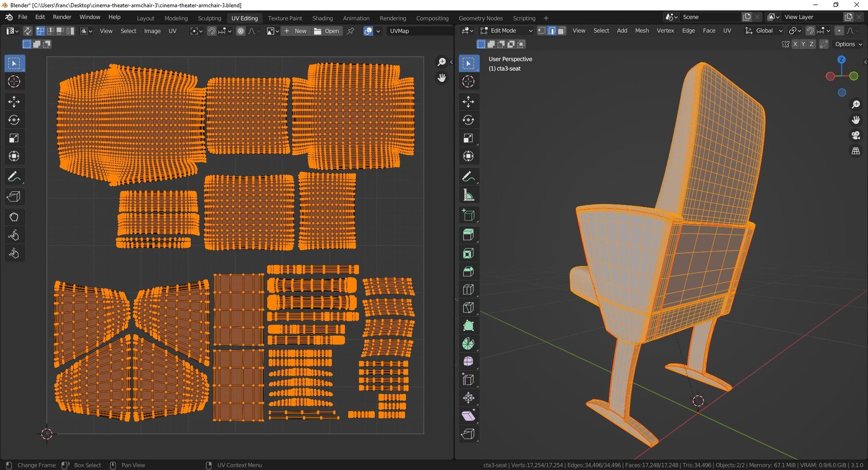Click the New image button
Screen dimensions: 868x470
296,31
